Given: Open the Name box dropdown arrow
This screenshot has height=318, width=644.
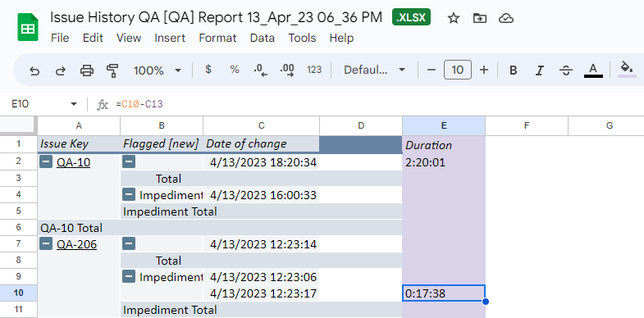Looking at the screenshot, I should click(74, 104).
